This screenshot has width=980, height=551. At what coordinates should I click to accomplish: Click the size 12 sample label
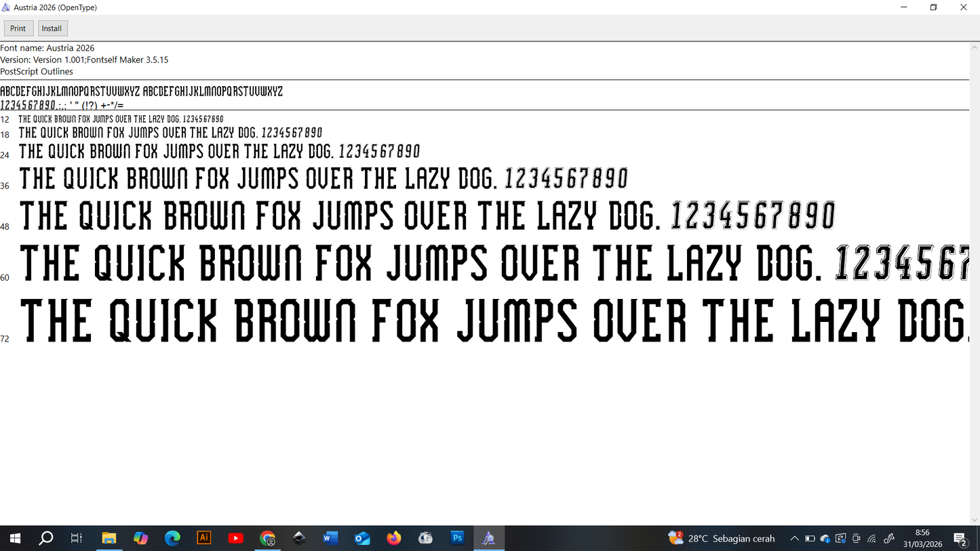(x=5, y=119)
